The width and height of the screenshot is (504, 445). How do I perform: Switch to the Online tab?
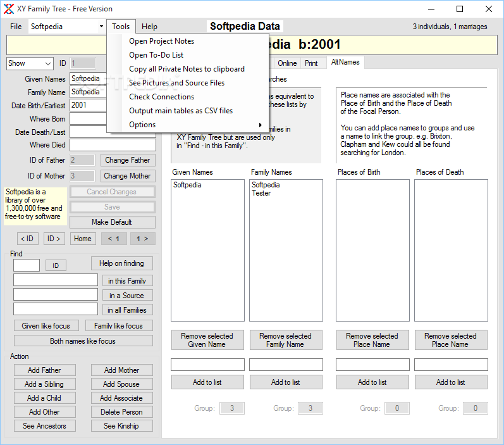click(287, 63)
